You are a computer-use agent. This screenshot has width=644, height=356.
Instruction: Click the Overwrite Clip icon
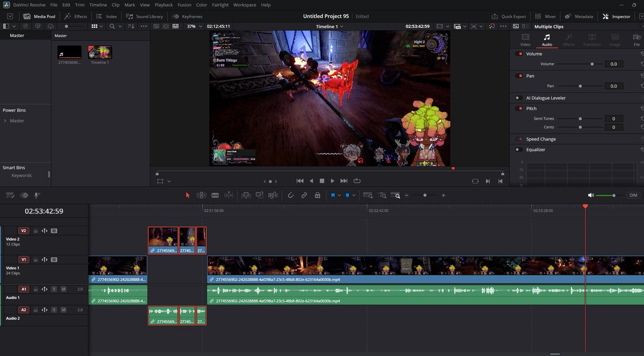tap(260, 196)
